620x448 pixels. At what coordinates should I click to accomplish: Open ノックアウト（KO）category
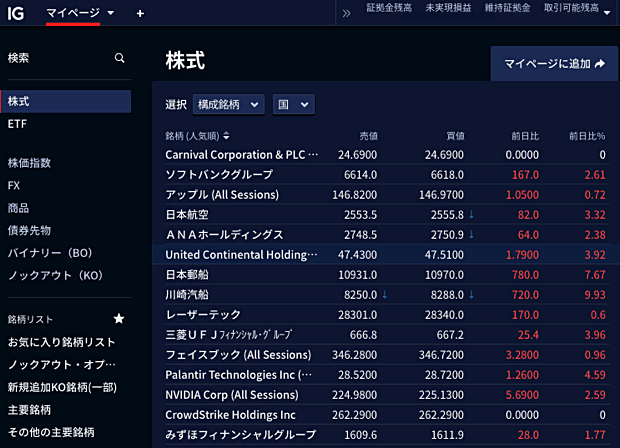tap(55, 276)
